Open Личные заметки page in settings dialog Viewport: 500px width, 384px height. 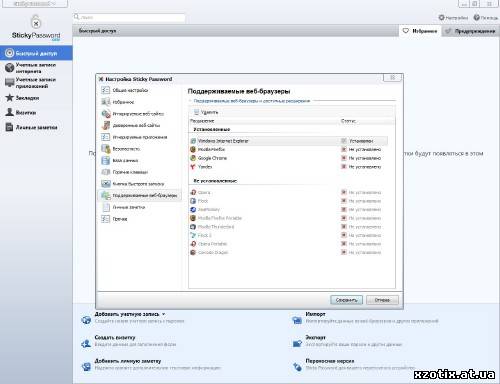(x=124, y=207)
